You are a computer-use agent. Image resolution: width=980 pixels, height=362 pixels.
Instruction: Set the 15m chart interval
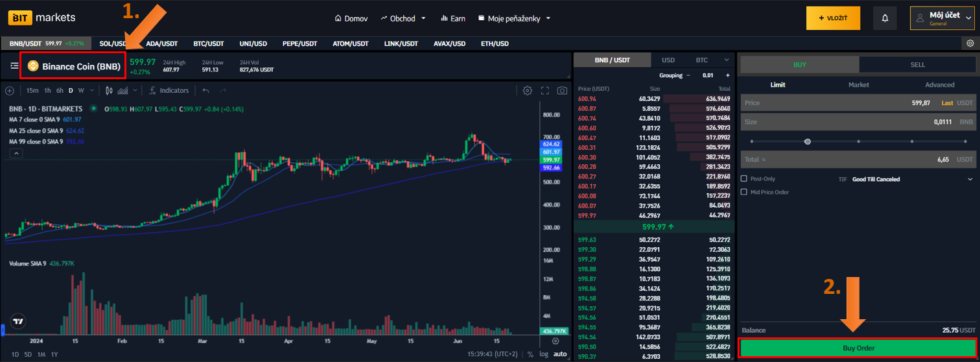(x=32, y=91)
